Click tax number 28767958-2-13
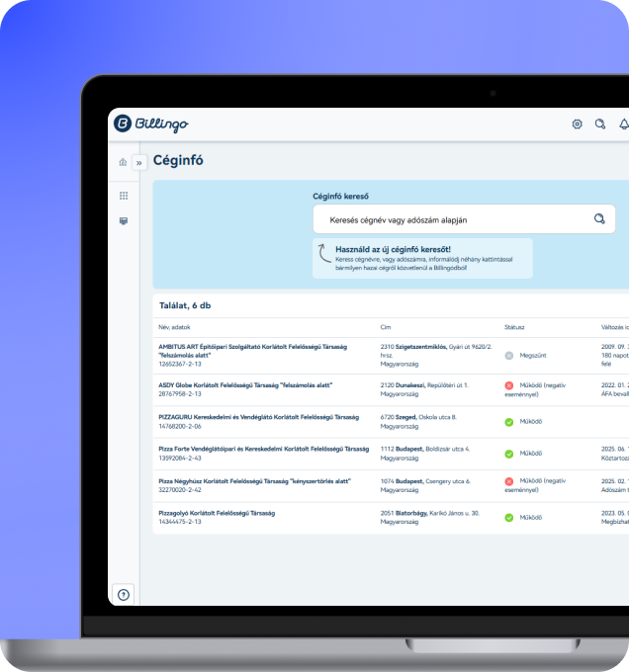This screenshot has height=672, width=629. tap(180, 394)
